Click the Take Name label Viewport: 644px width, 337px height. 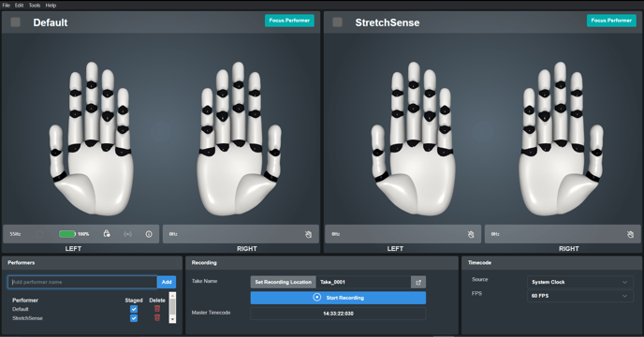pos(204,281)
